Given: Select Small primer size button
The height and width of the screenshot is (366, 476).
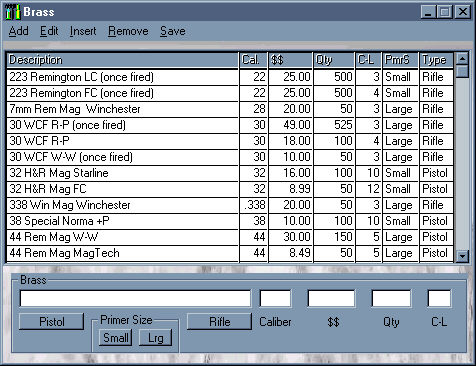Looking at the screenshot, I should tap(115, 338).
